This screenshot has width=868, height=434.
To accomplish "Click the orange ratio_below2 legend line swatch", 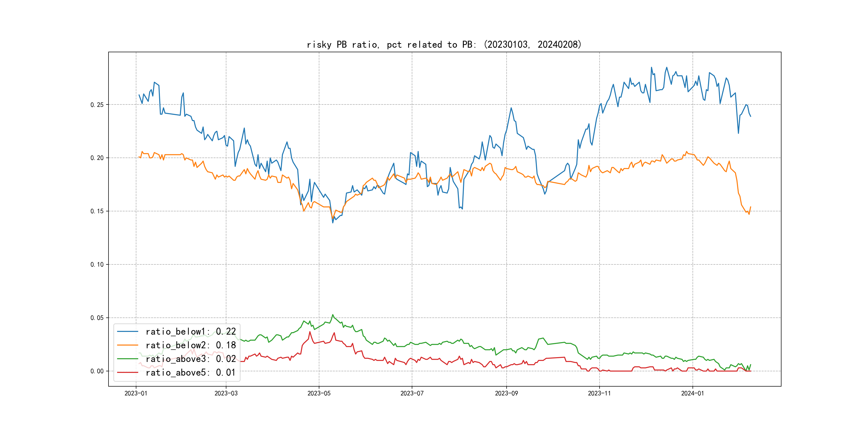I will (x=127, y=345).
